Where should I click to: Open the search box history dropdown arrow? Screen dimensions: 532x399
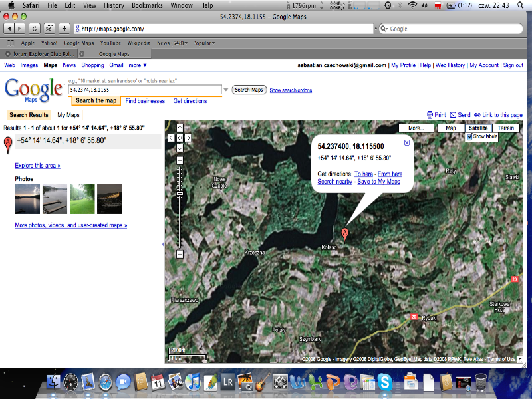(225, 90)
